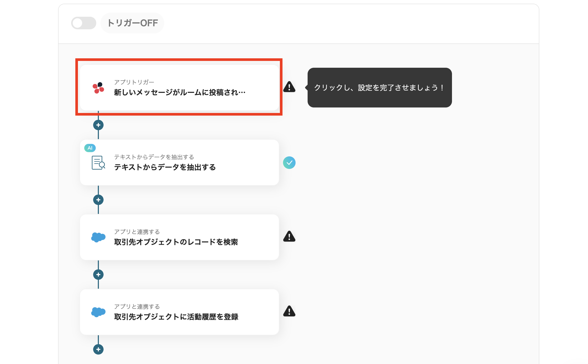Click the Salesforce cloud icon on the record search step
Viewport: 588px width, 364px height.
[98, 237]
